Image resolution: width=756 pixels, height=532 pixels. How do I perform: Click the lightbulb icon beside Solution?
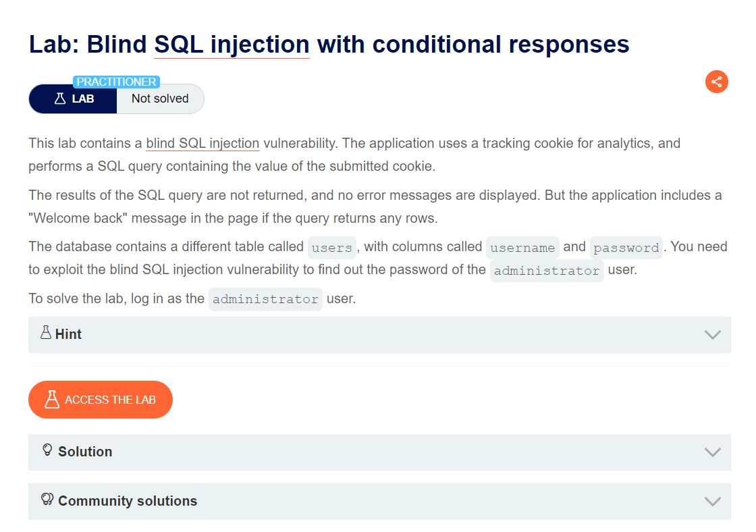coord(47,450)
